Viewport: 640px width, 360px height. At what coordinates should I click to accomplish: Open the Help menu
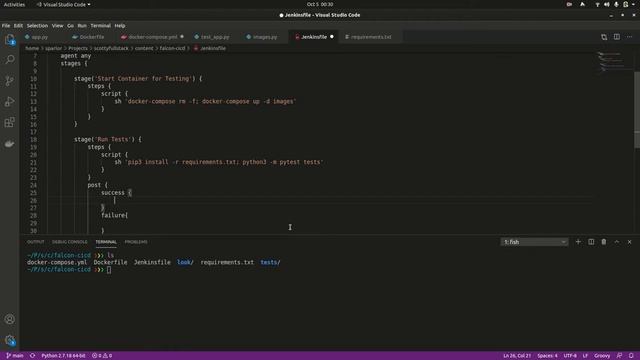point(120,26)
